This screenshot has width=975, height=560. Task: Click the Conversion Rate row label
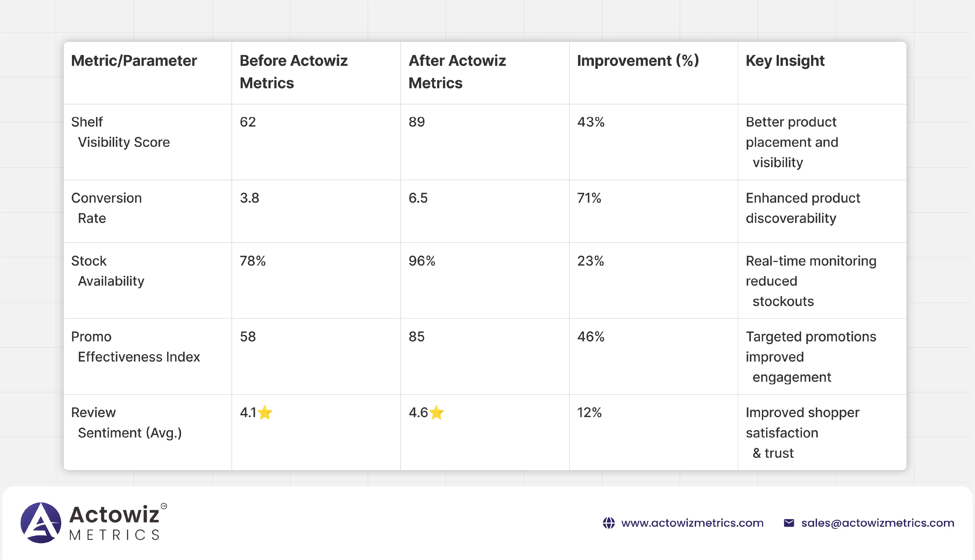coord(107,208)
